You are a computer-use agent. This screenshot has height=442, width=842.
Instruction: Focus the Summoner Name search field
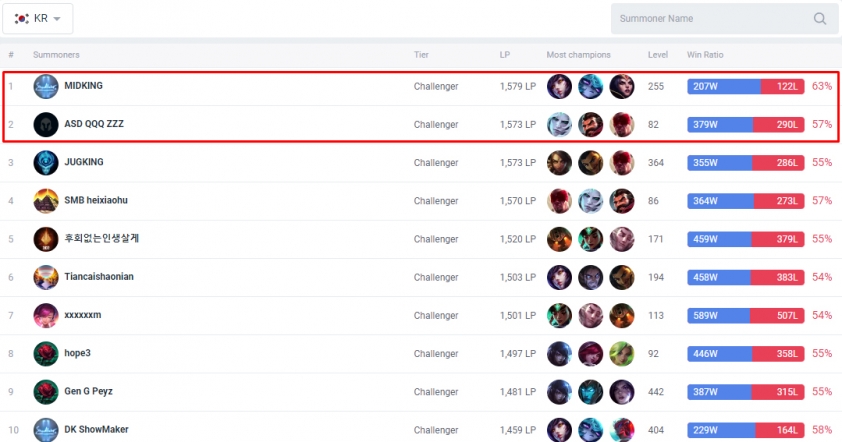(x=724, y=19)
